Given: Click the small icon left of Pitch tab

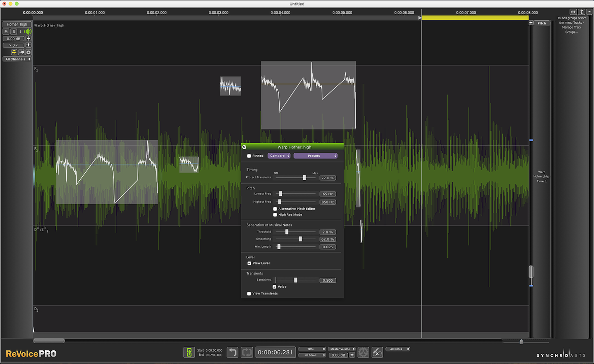Looking at the screenshot, I should [x=531, y=23].
